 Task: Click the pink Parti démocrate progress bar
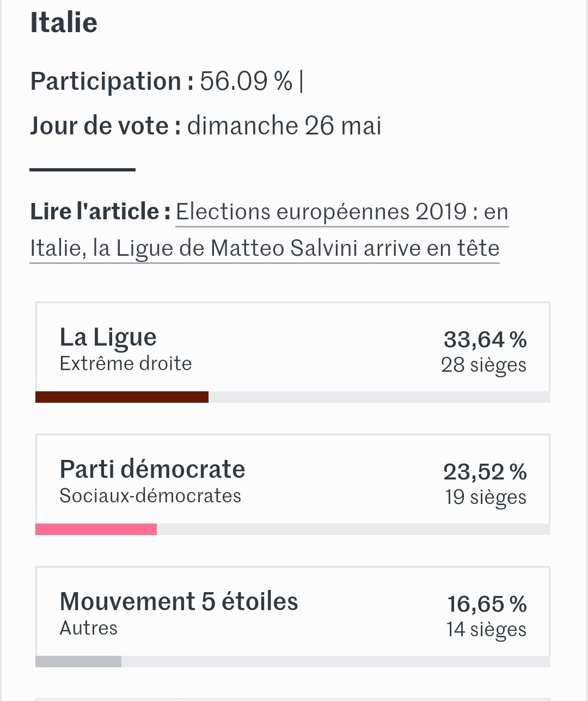pos(96,529)
